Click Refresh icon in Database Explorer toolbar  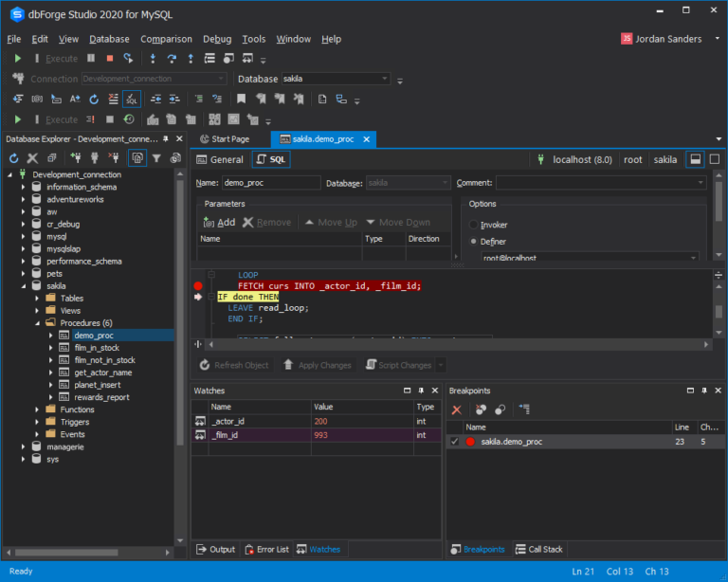pos(14,158)
